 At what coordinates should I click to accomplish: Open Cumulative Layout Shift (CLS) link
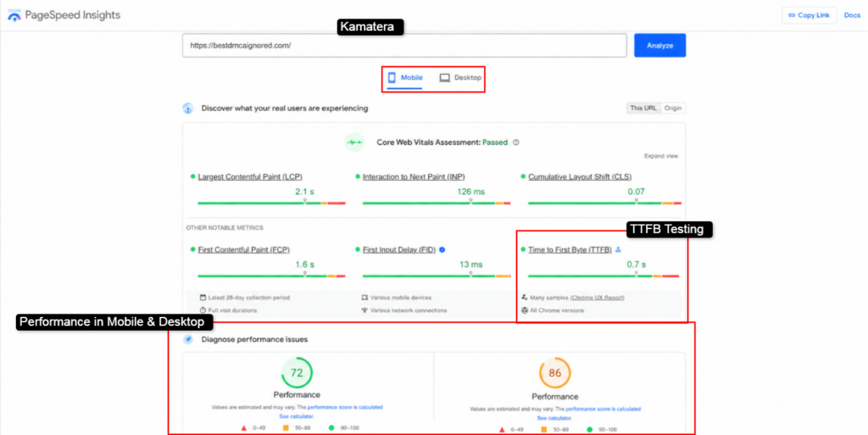580,176
